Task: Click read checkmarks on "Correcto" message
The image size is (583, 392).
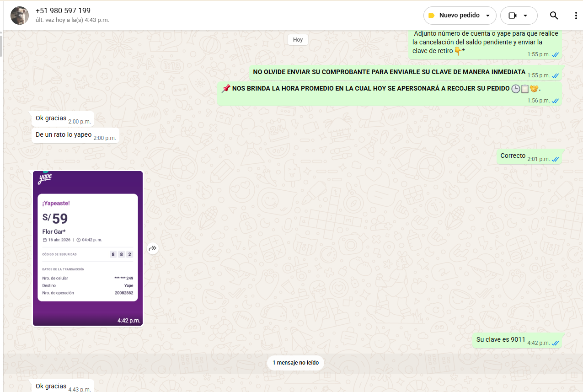Action: click(x=556, y=159)
